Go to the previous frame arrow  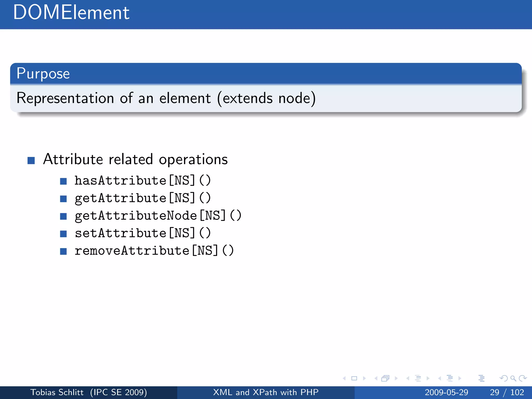[x=376, y=378]
